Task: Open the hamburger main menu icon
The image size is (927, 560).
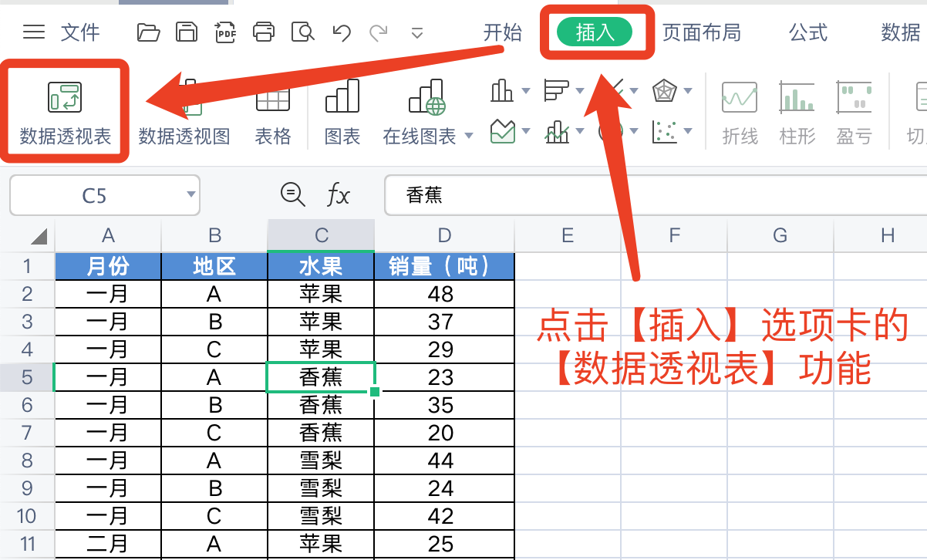Action: point(34,32)
